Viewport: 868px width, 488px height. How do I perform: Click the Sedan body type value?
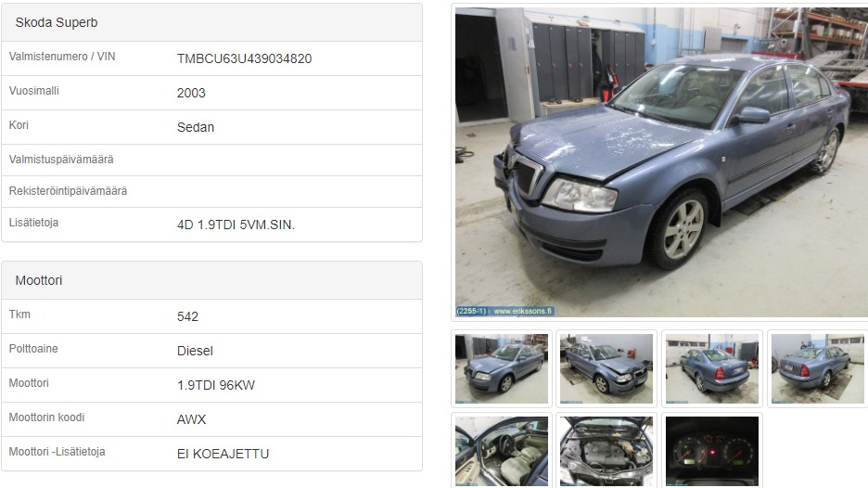coord(196,127)
